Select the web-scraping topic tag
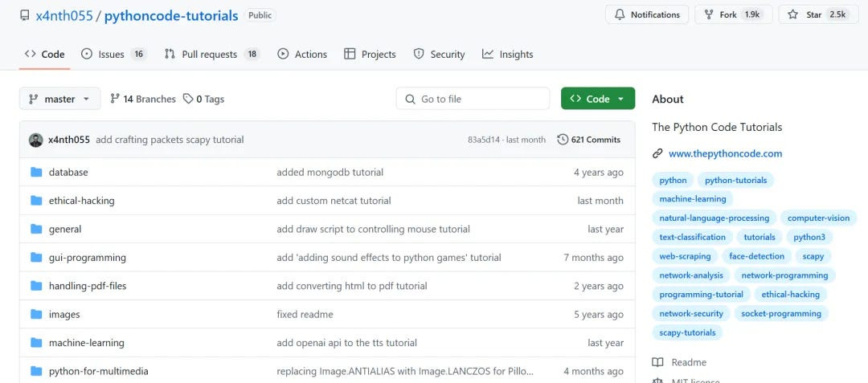This screenshot has height=383, width=868. [x=685, y=256]
